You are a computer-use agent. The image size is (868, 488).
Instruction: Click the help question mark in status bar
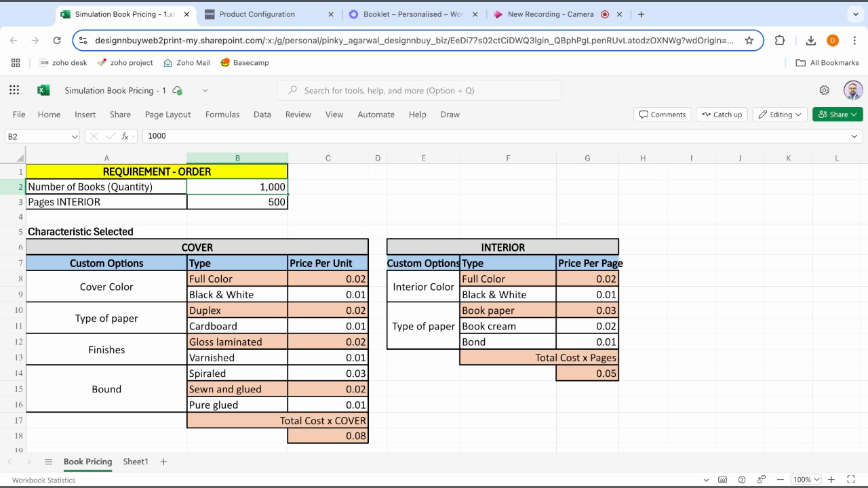click(742, 480)
